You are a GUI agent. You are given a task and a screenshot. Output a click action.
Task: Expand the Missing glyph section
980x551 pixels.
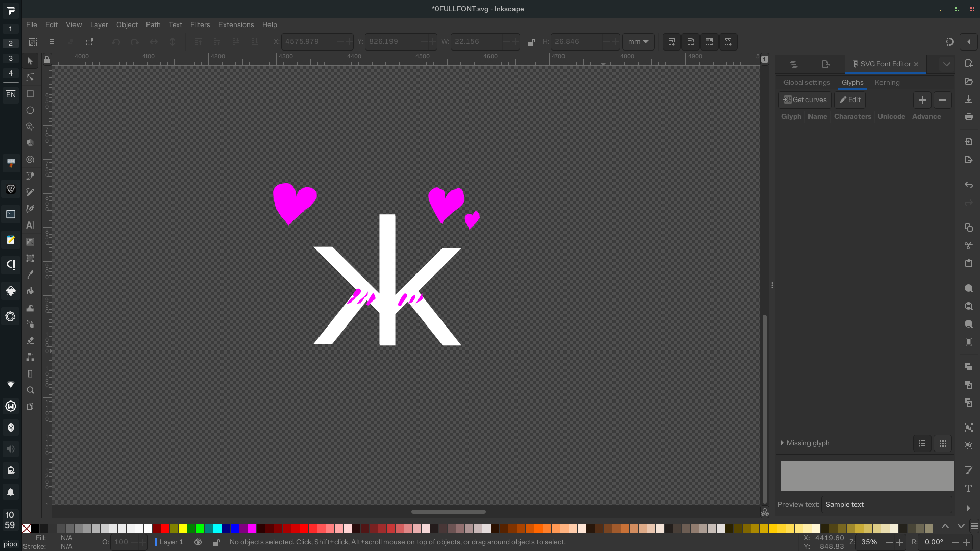805,443
